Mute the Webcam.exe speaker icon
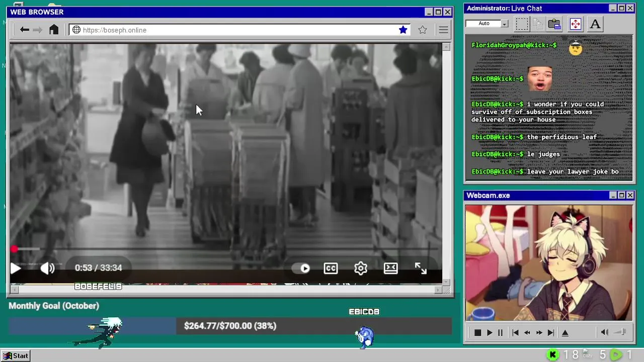 [x=605, y=332]
